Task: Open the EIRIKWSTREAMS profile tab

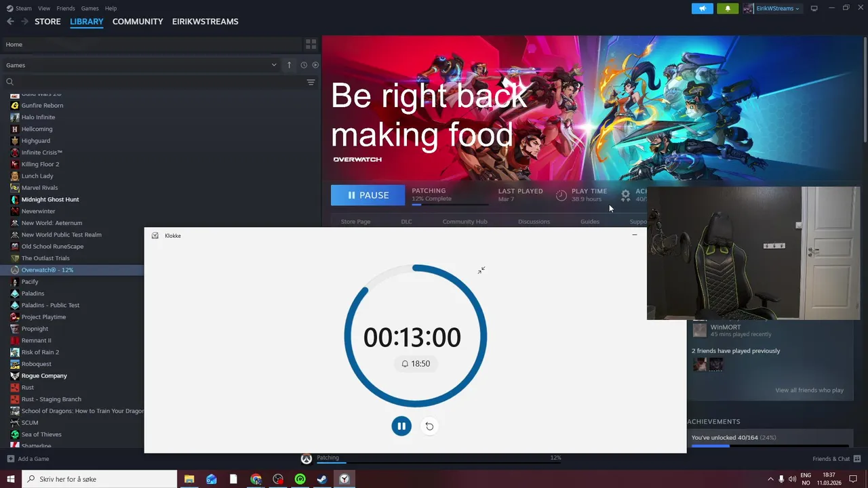Action: pos(205,22)
